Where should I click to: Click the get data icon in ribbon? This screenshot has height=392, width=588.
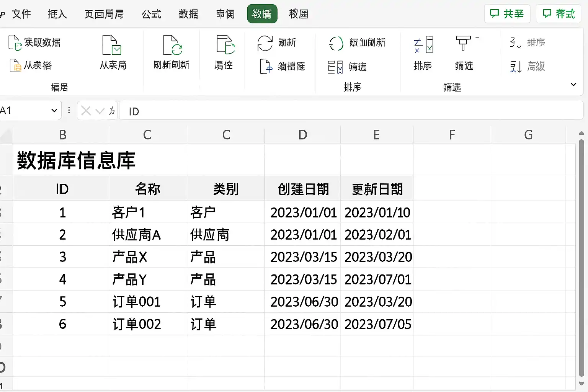(15, 42)
